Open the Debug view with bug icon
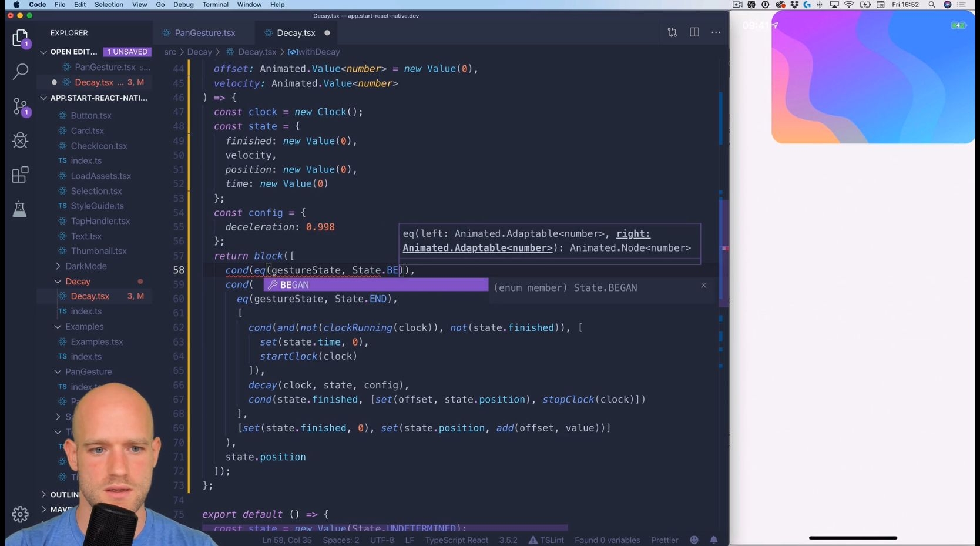The height and width of the screenshot is (546, 980). tap(20, 140)
